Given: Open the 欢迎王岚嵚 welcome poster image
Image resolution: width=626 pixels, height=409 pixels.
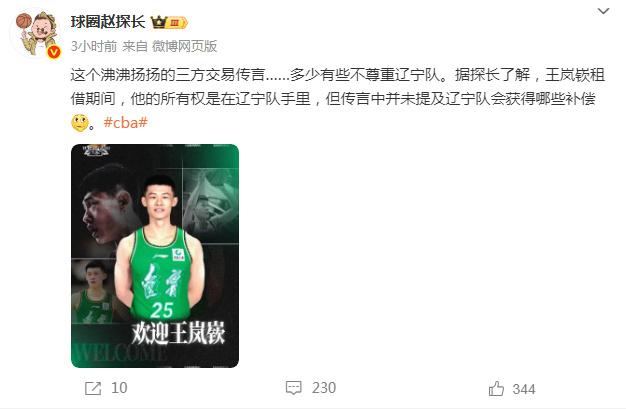Looking at the screenshot, I should [155, 256].
